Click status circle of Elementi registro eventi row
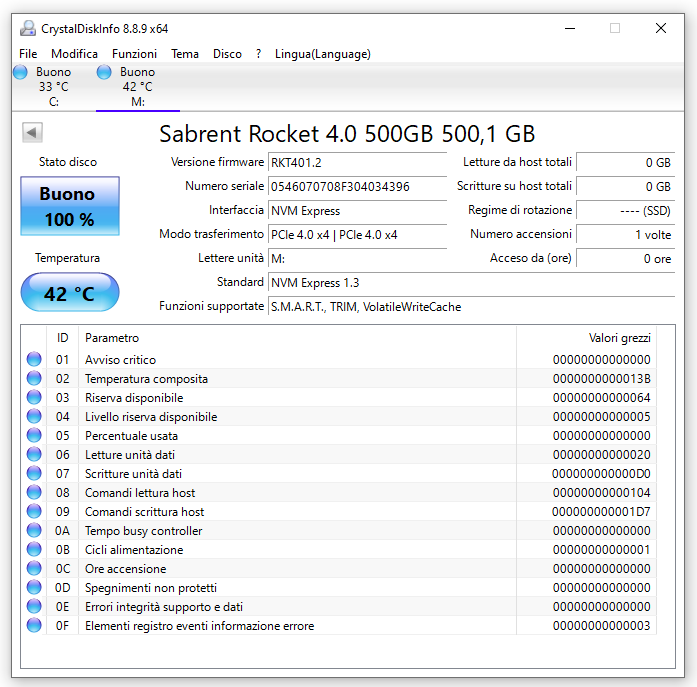The width and height of the screenshot is (697, 687). click(x=34, y=625)
